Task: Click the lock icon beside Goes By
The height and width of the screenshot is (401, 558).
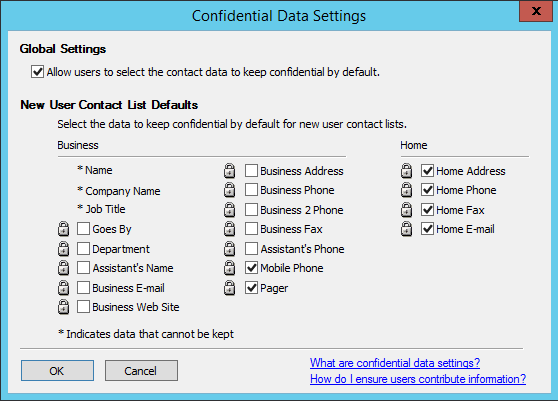Action: (x=63, y=229)
